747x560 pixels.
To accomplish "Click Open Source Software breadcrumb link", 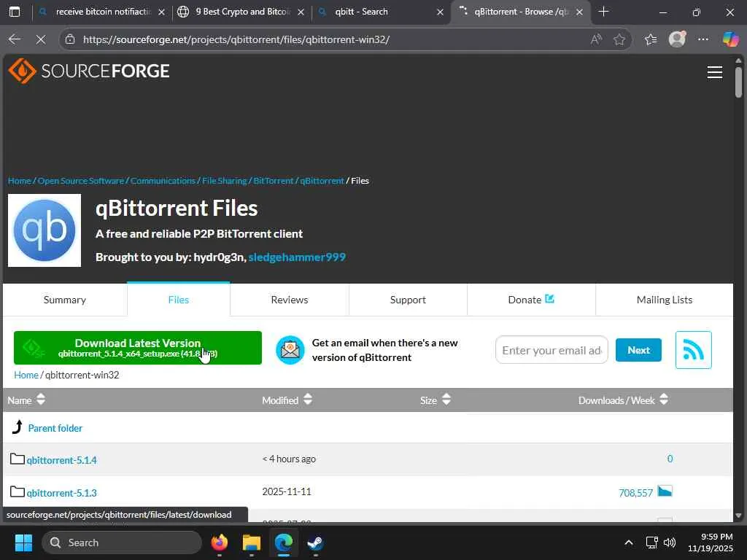I will pyautogui.click(x=80, y=181).
